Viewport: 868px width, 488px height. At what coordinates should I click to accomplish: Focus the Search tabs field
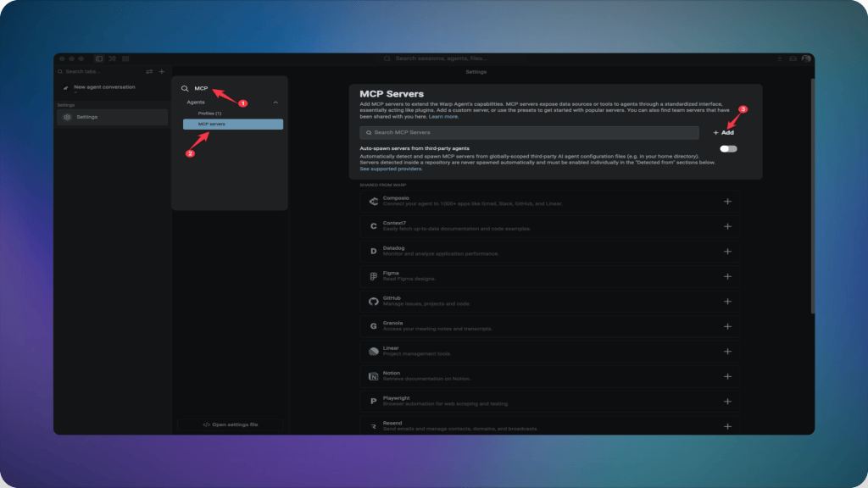(x=100, y=71)
